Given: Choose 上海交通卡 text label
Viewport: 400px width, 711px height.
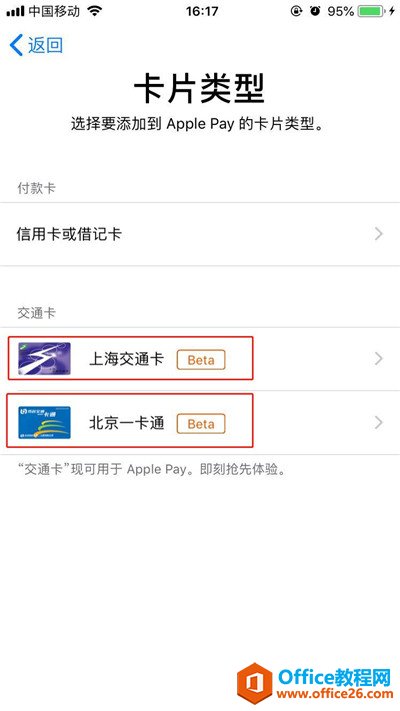Looking at the screenshot, I should point(126,359).
